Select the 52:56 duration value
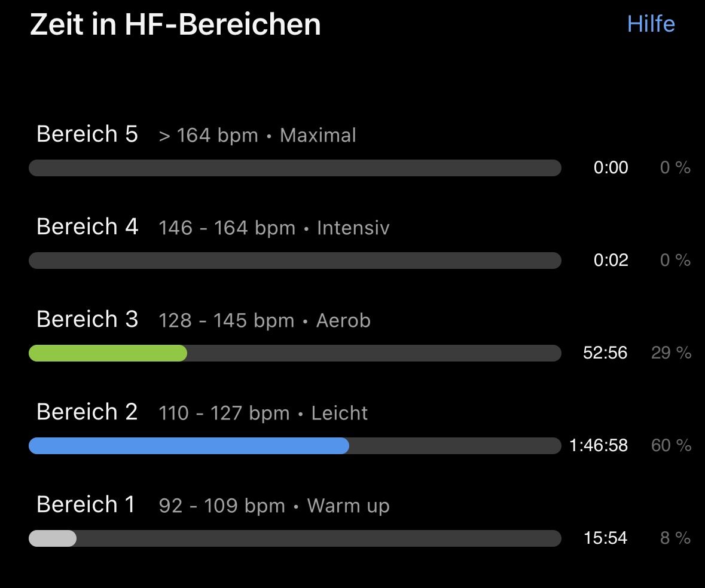The image size is (705, 588). pos(605,353)
